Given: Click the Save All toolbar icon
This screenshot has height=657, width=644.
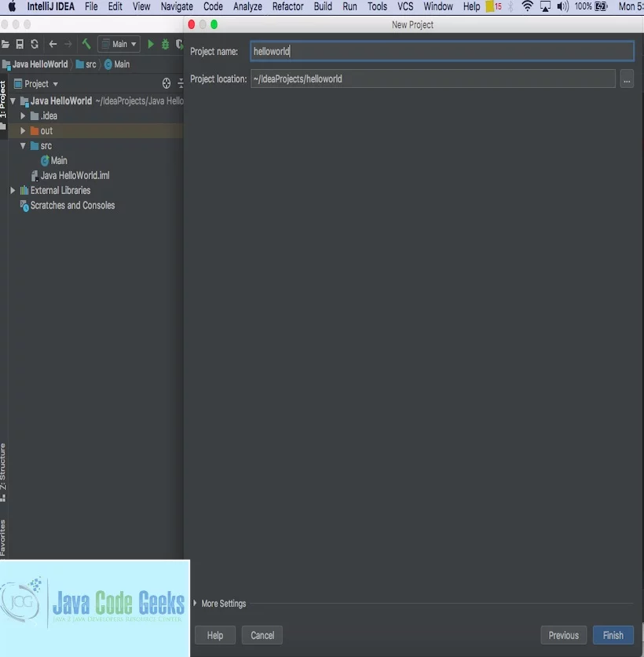Looking at the screenshot, I should (20, 44).
